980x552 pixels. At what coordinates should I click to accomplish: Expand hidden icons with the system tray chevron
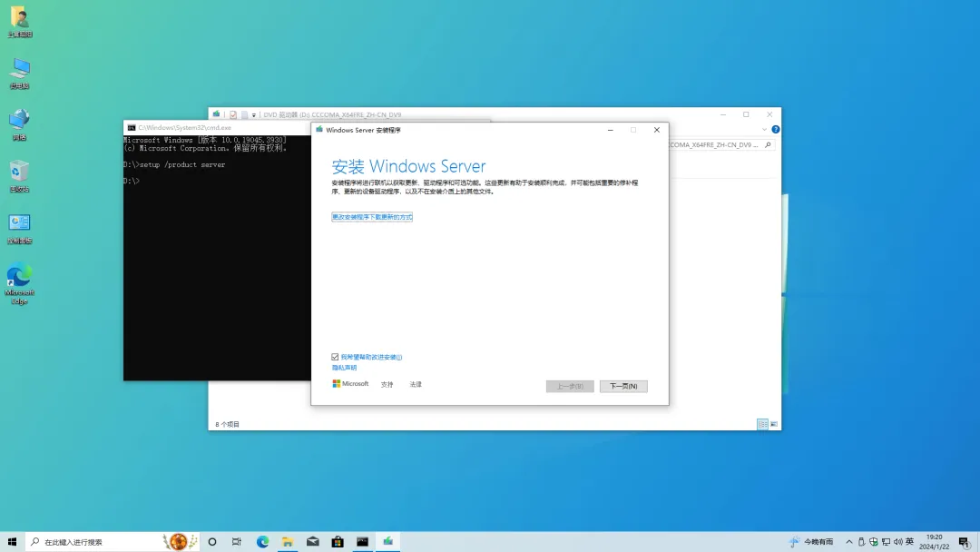[x=848, y=543]
